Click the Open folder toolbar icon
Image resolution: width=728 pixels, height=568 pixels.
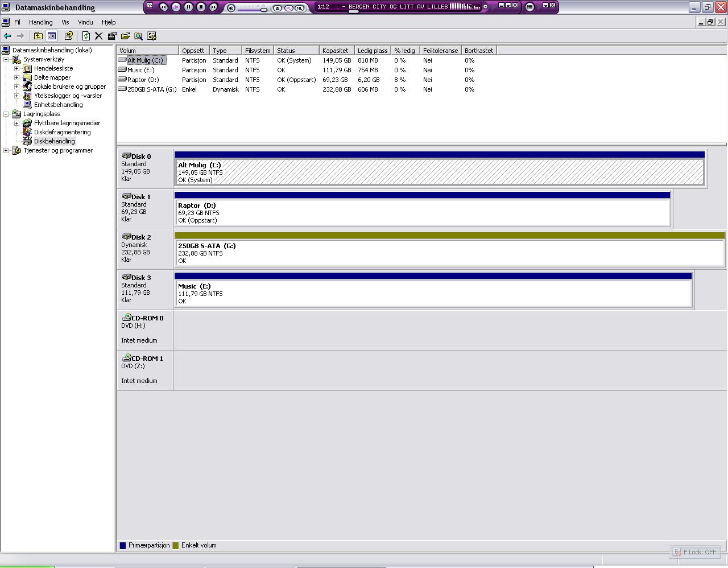point(125,36)
